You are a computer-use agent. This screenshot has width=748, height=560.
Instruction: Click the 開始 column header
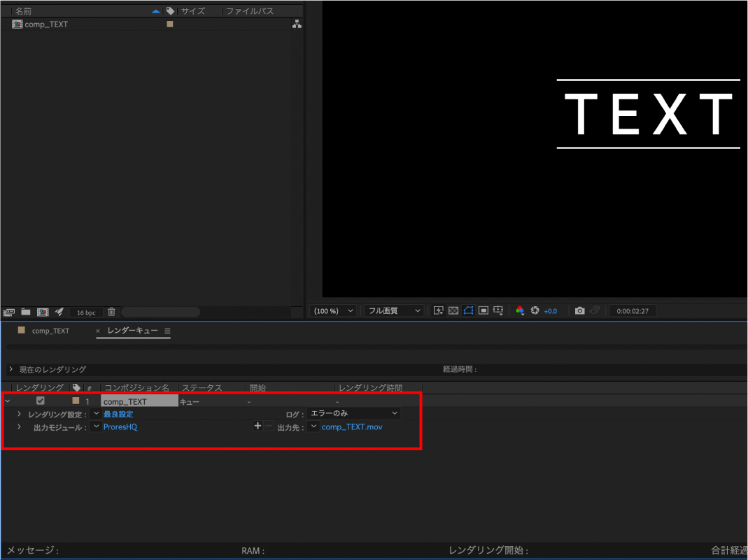click(257, 388)
